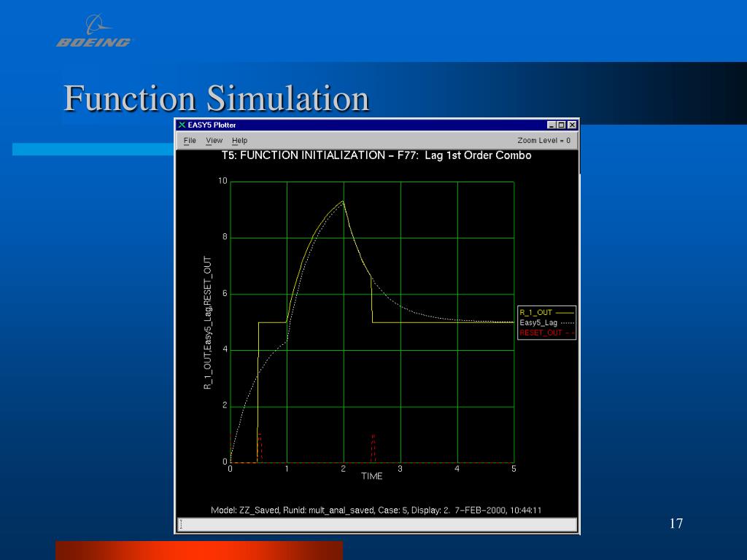747x560 pixels.
Task: Click the curve peak at time 2
Action: (343, 202)
